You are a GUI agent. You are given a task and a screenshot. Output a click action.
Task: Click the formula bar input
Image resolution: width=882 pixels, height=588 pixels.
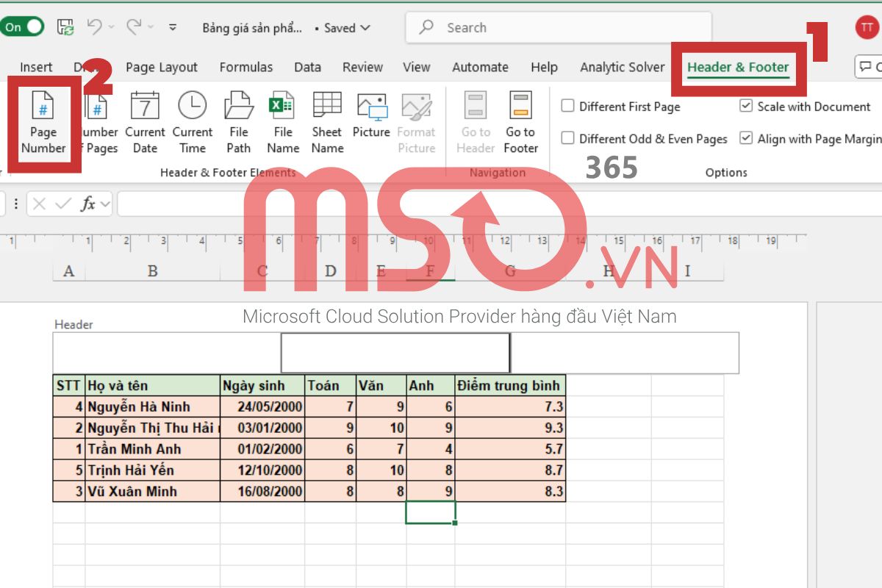tap(500, 204)
